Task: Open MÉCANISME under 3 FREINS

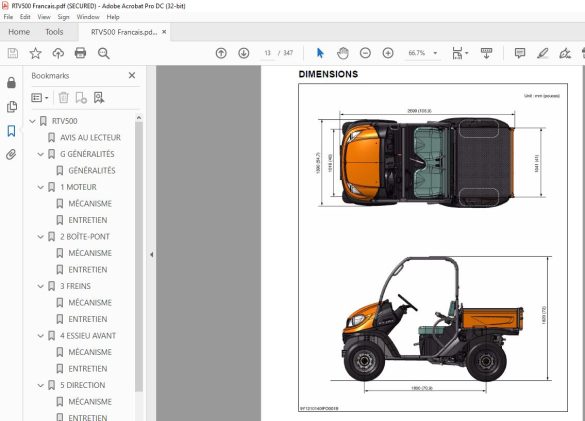Action: (90, 303)
